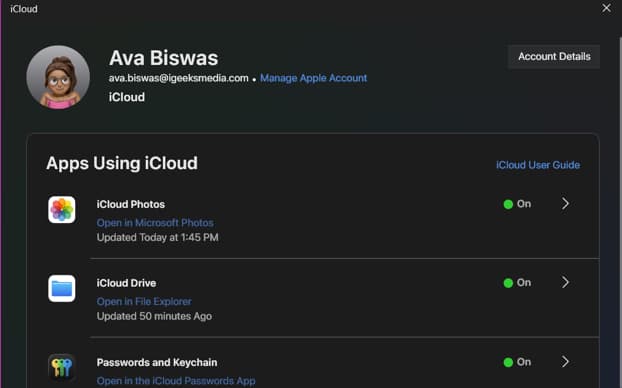Select the Passwords and Keychain title

[x=157, y=363]
